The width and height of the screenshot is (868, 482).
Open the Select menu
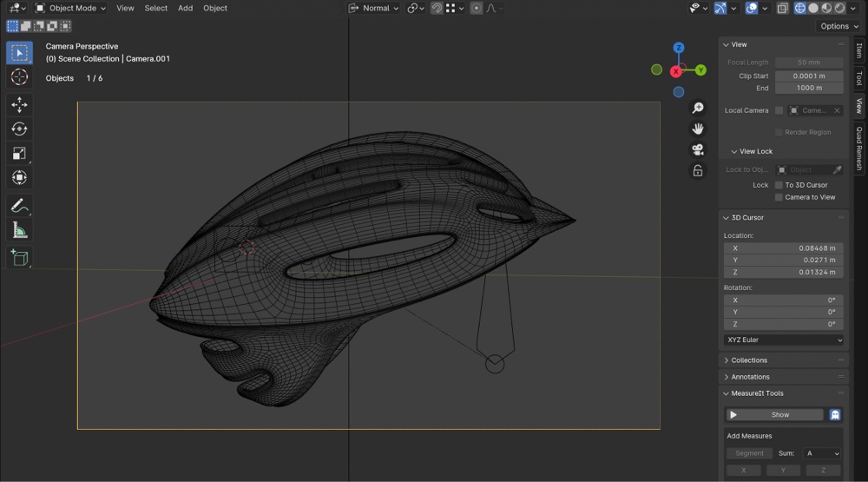[x=156, y=8]
